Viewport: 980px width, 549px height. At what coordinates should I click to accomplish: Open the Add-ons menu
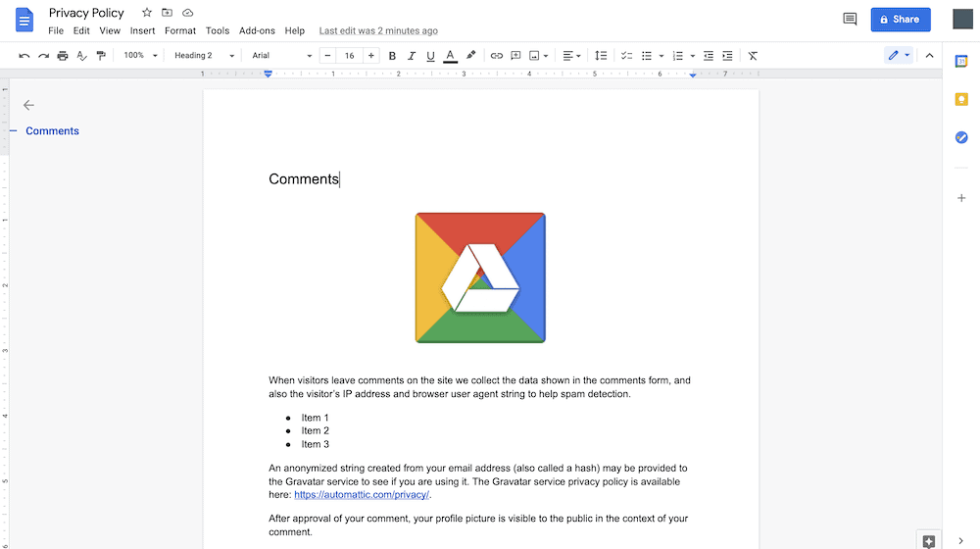coord(257,30)
